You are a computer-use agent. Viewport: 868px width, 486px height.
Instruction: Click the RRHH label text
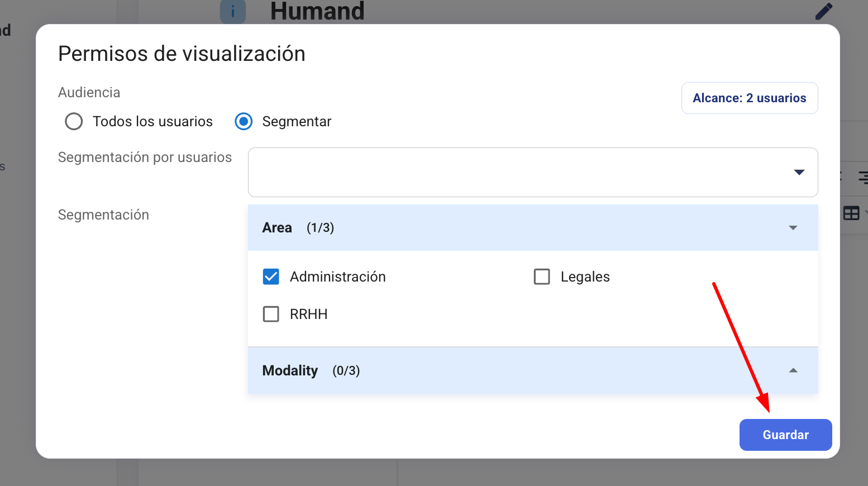pyautogui.click(x=308, y=314)
